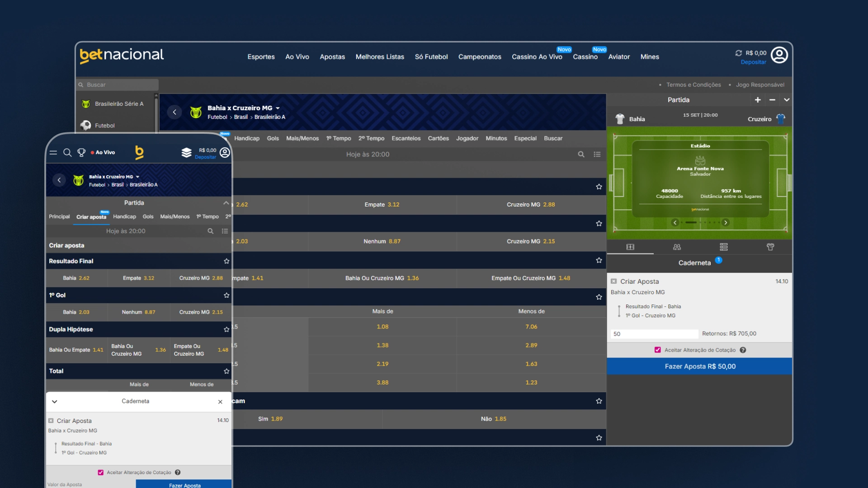Expand the Bahia x Cruzeiro MG match dropdown
Screen dimensions: 868x488
click(x=278, y=108)
